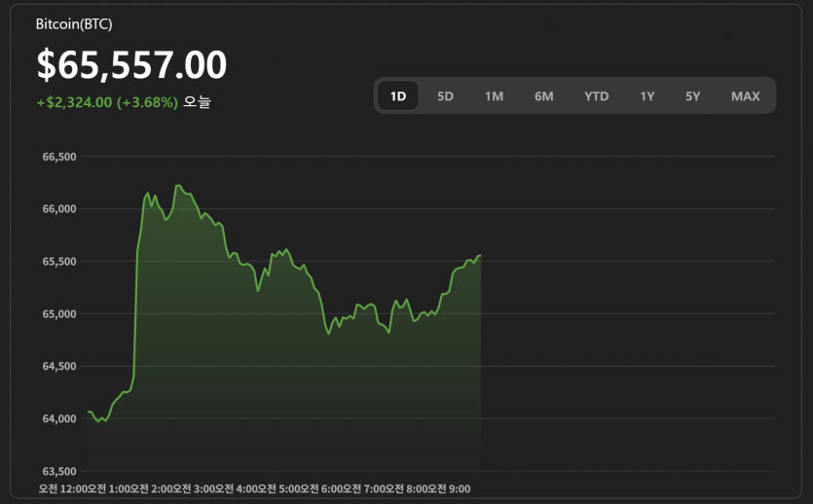Switch to the 5D time range
The image size is (813, 504).
click(445, 96)
